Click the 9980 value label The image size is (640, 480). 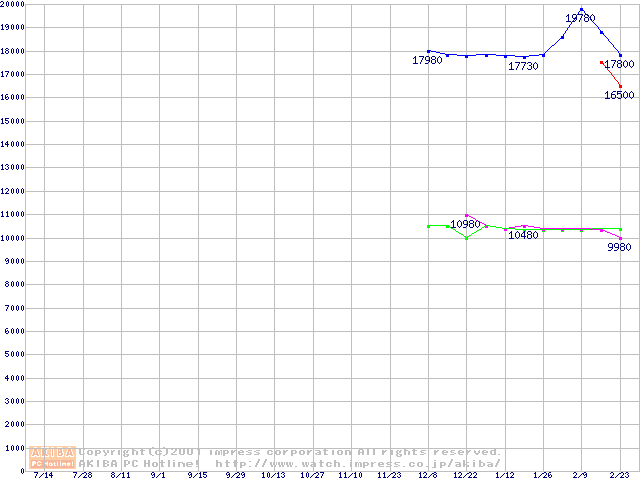pyautogui.click(x=619, y=247)
